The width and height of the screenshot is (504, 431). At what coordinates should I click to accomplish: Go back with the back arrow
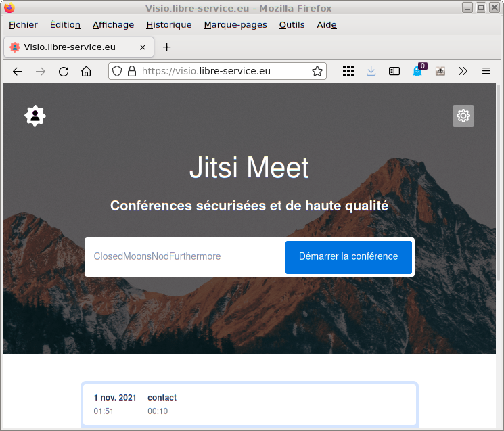(18, 71)
